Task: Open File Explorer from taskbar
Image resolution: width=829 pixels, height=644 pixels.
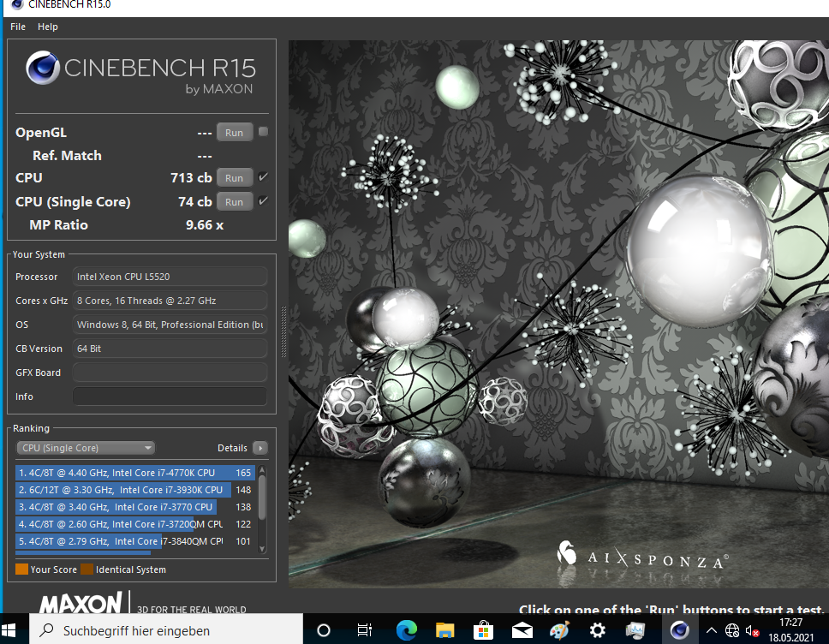Action: pos(444,630)
